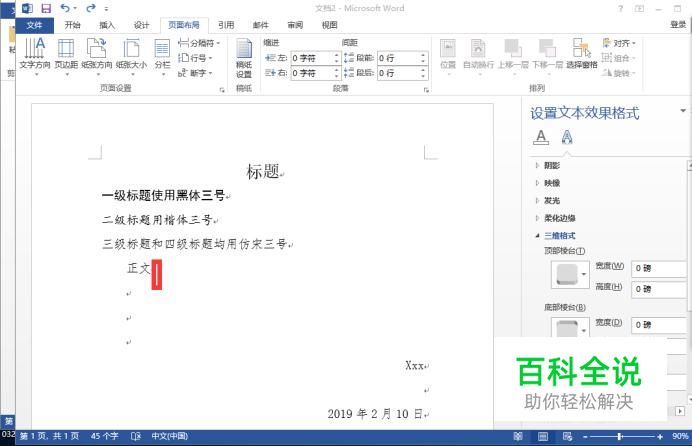The height and width of the screenshot is (446, 692).
Task: Launch the 页面设置 dialog launcher
Action: (x=222, y=90)
